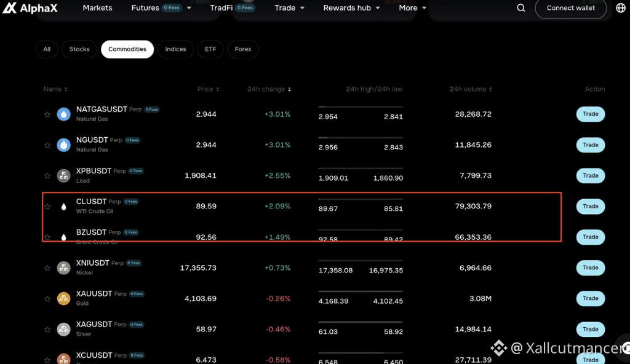Click XNIUSDT high/low range bar

click(x=361, y=260)
